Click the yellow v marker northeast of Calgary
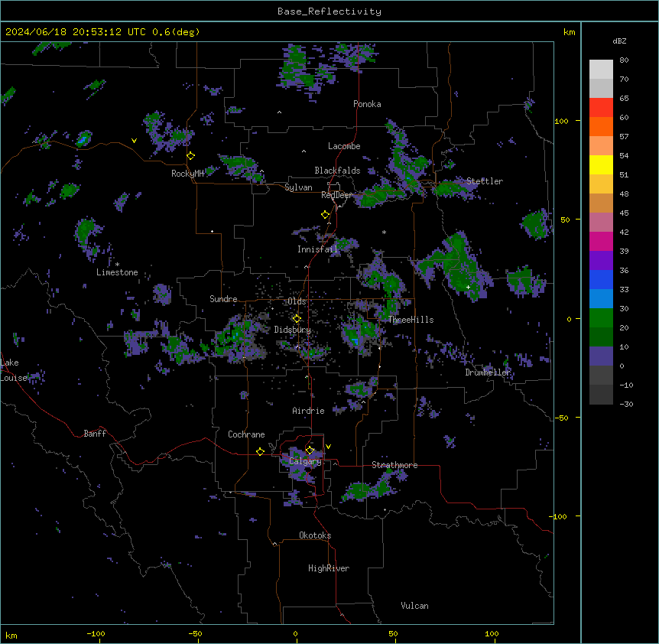This screenshot has width=659, height=644. (328, 447)
